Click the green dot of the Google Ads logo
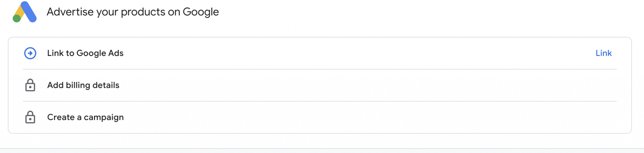644x153 pixels. [17, 19]
